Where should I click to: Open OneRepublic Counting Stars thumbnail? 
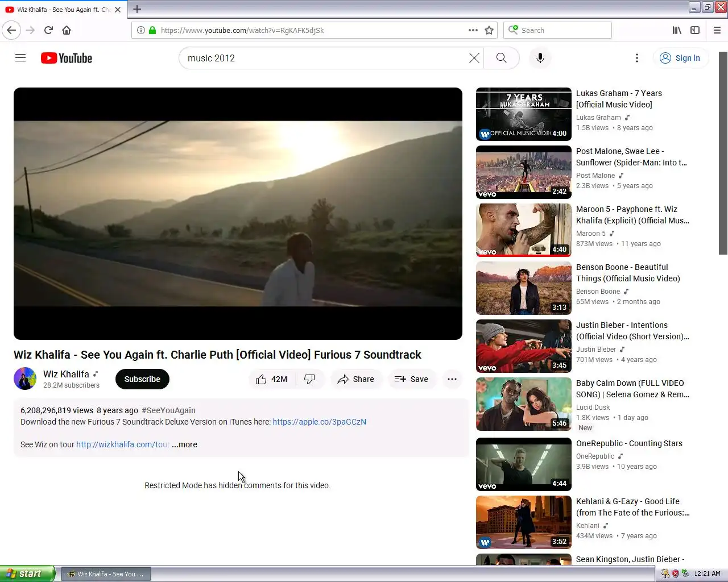524,464
